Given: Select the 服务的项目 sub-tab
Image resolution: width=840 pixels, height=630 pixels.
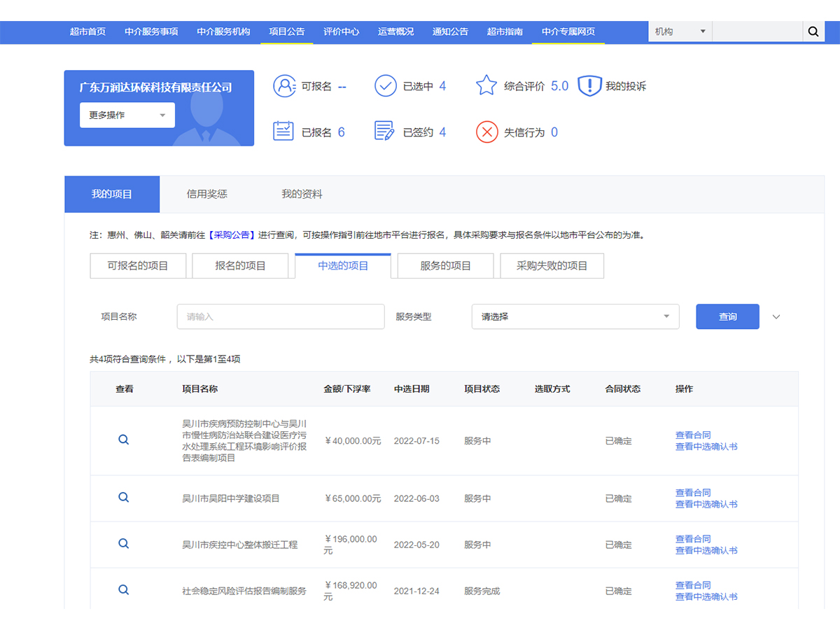Looking at the screenshot, I should [x=445, y=266].
